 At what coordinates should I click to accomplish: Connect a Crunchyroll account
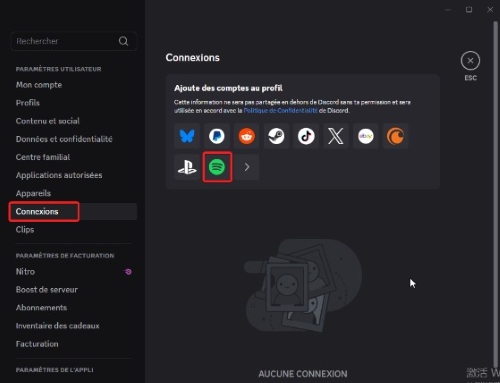click(x=395, y=136)
